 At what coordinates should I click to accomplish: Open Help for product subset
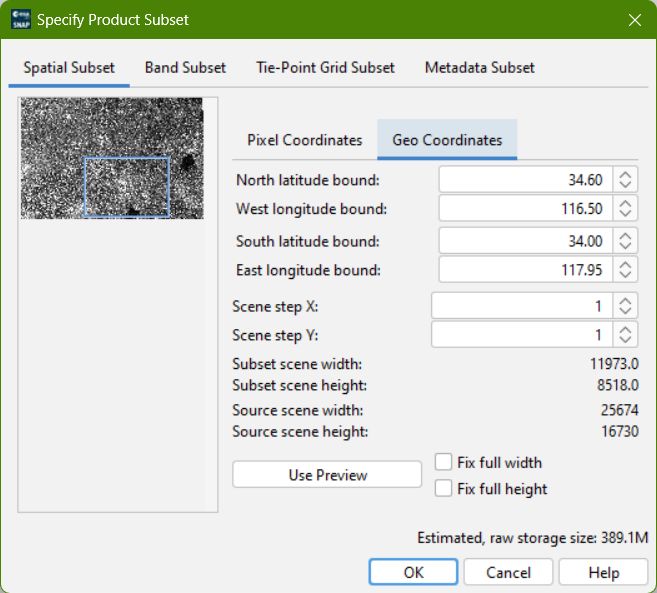point(603,572)
